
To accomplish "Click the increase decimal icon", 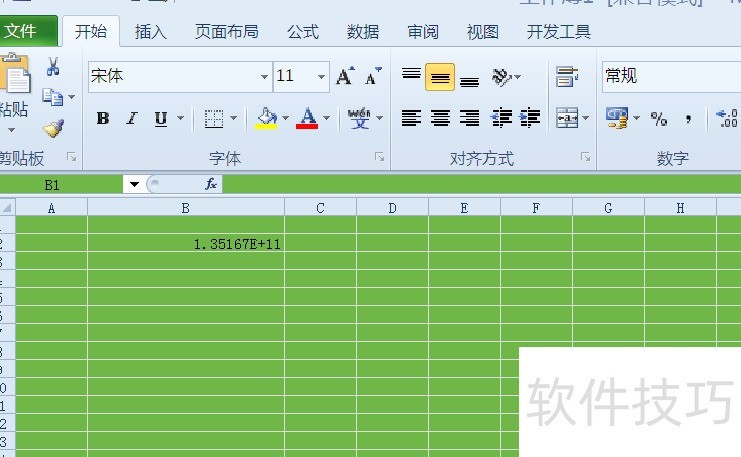I will (727, 118).
